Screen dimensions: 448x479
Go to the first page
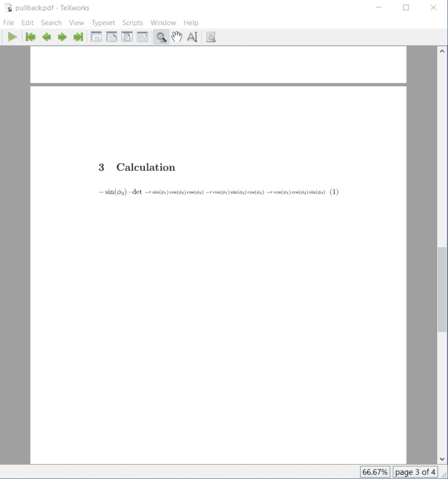click(x=31, y=37)
